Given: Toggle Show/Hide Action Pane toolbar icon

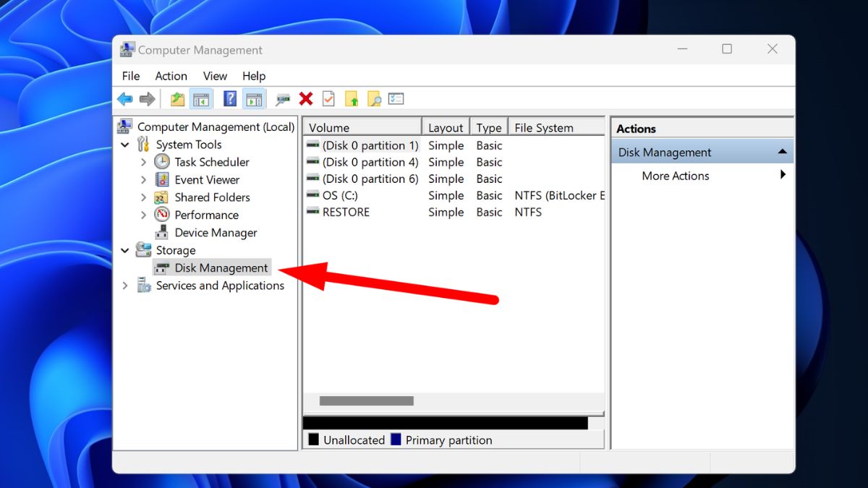Looking at the screenshot, I should pyautogui.click(x=253, y=99).
